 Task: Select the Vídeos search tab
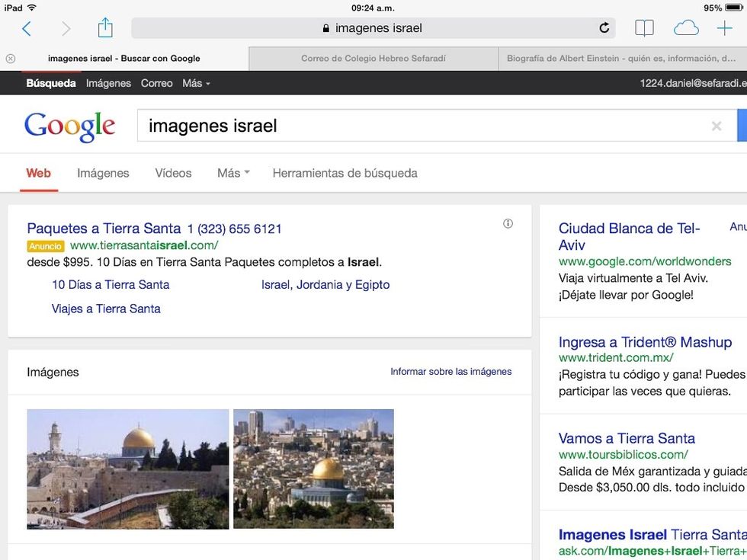coord(173,173)
